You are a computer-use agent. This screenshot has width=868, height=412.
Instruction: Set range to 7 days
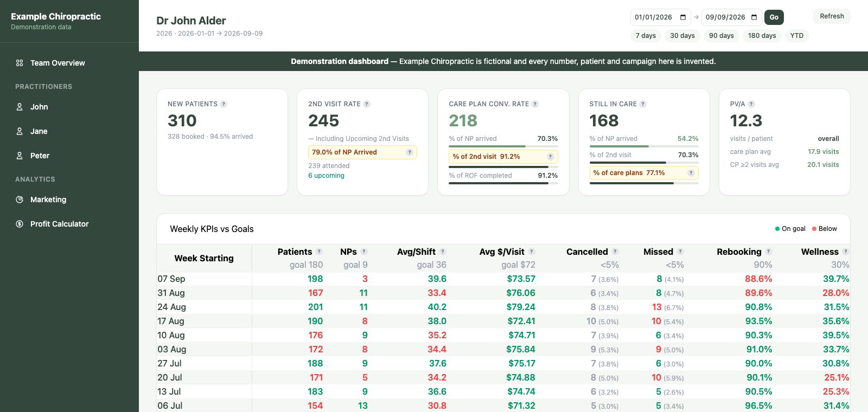[646, 36]
